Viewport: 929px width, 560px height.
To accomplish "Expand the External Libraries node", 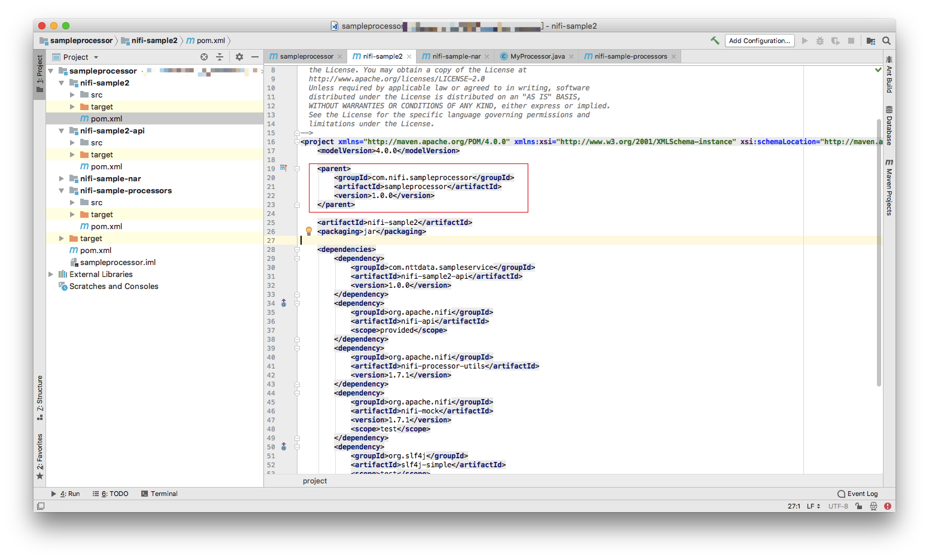I will (x=51, y=275).
